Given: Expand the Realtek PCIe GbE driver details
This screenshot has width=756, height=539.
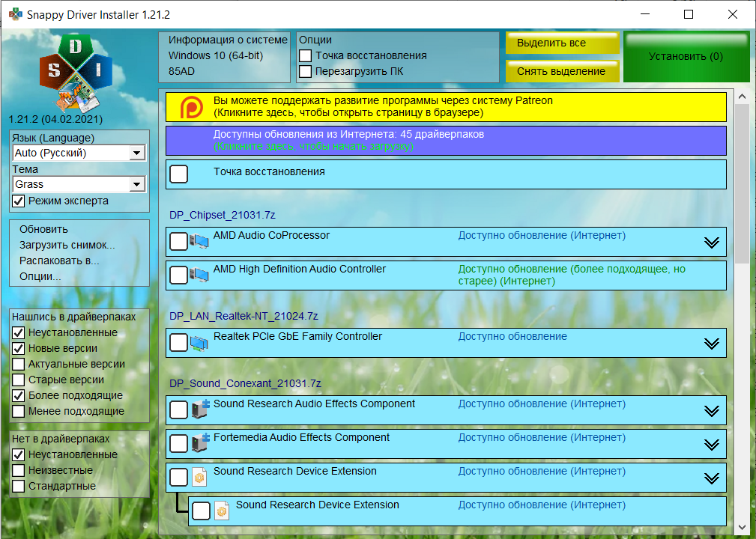Looking at the screenshot, I should 712,344.
